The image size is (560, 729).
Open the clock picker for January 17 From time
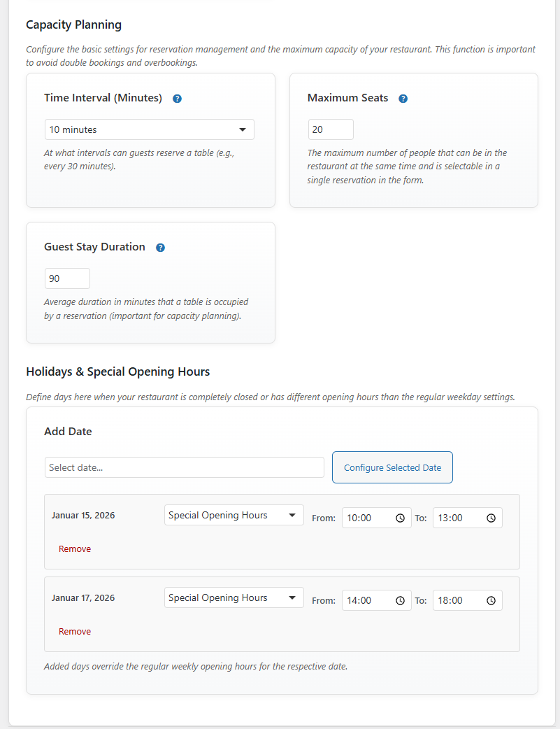(x=400, y=600)
